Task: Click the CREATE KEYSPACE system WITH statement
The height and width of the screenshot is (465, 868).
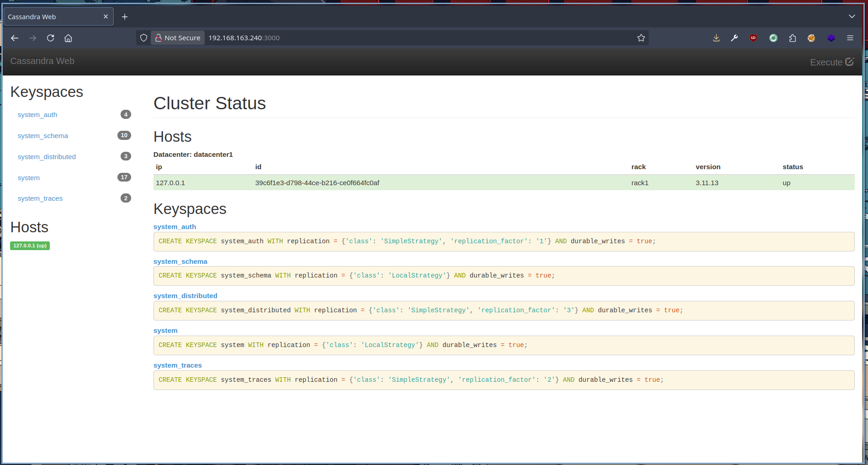Action: pyautogui.click(x=504, y=345)
